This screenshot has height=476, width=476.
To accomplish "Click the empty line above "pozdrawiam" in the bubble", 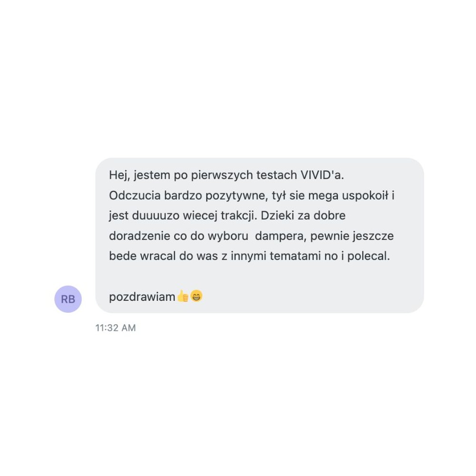I will pos(259,276).
